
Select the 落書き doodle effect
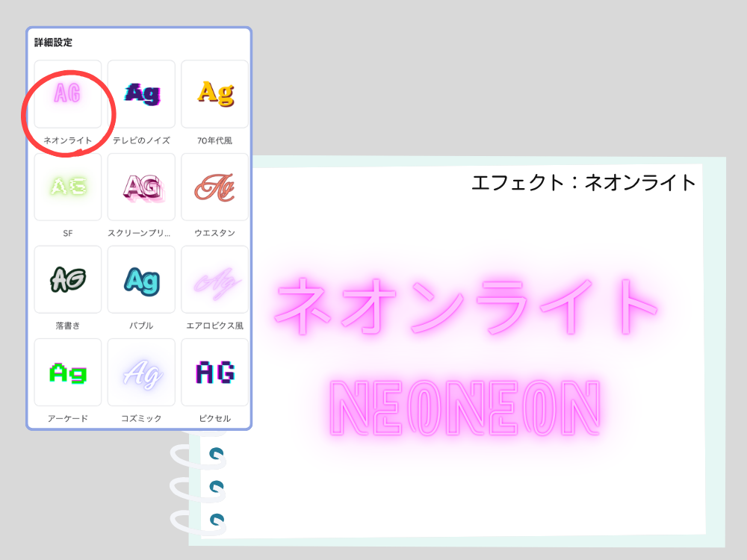pyautogui.click(x=67, y=279)
